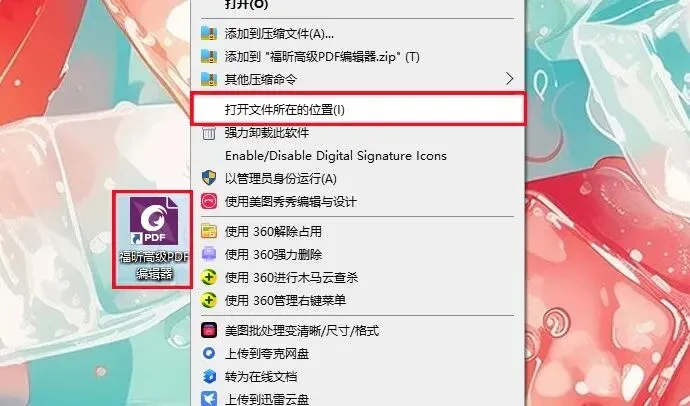
Task: Click the archive icon beside 添加到压缩文件(A)
Action: pyautogui.click(x=209, y=33)
